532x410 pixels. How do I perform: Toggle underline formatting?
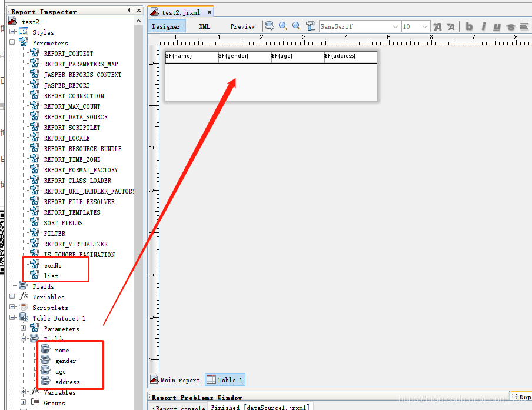click(x=497, y=26)
